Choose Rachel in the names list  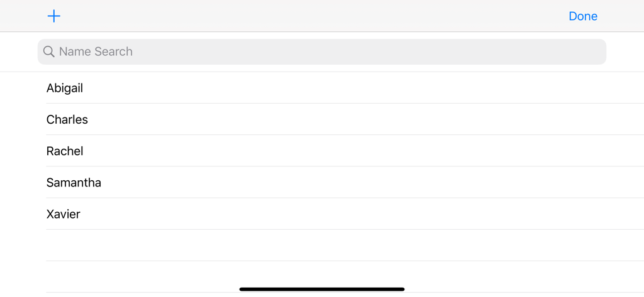65,151
